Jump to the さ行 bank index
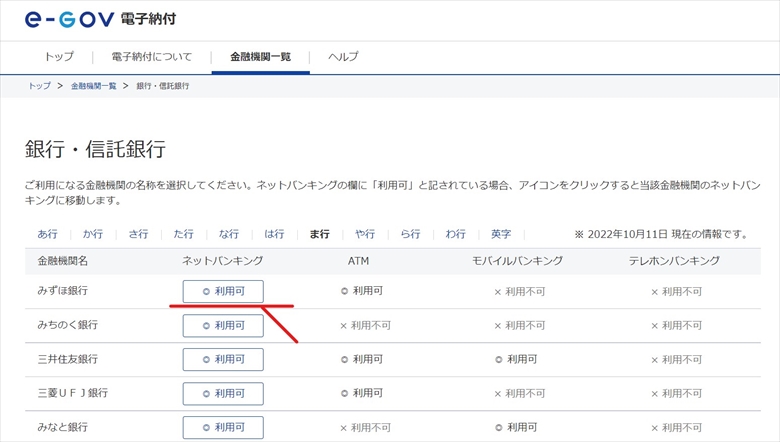 138,234
